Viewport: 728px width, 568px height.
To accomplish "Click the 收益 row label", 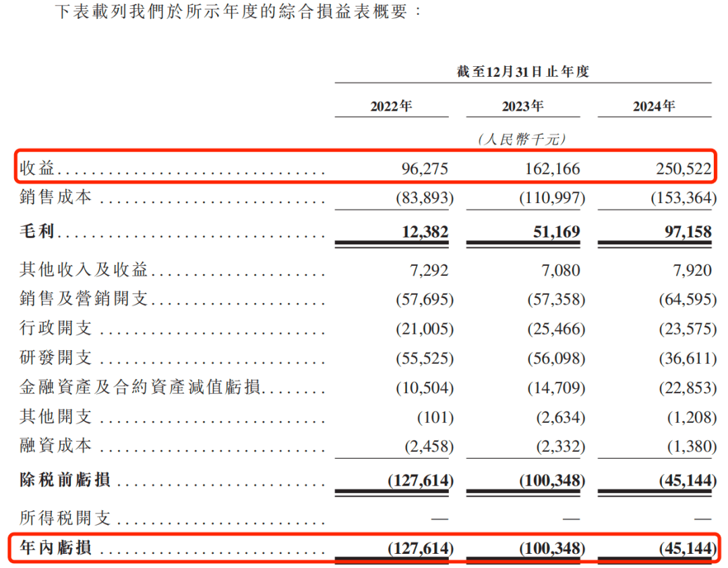I will [x=38, y=169].
